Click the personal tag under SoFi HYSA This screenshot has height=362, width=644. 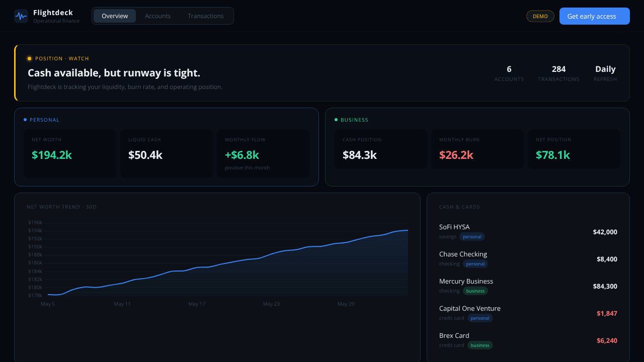tap(472, 237)
